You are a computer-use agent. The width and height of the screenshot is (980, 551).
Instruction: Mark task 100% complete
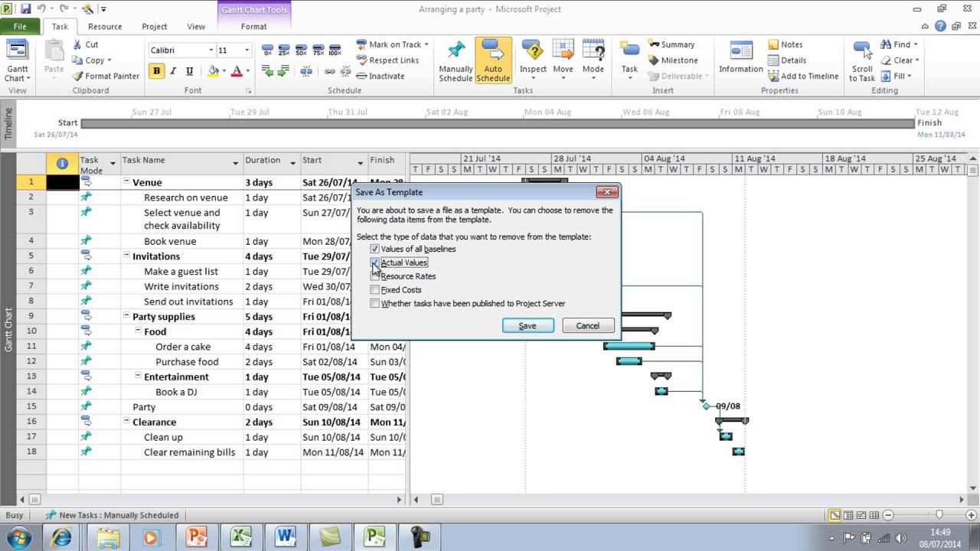(335, 51)
